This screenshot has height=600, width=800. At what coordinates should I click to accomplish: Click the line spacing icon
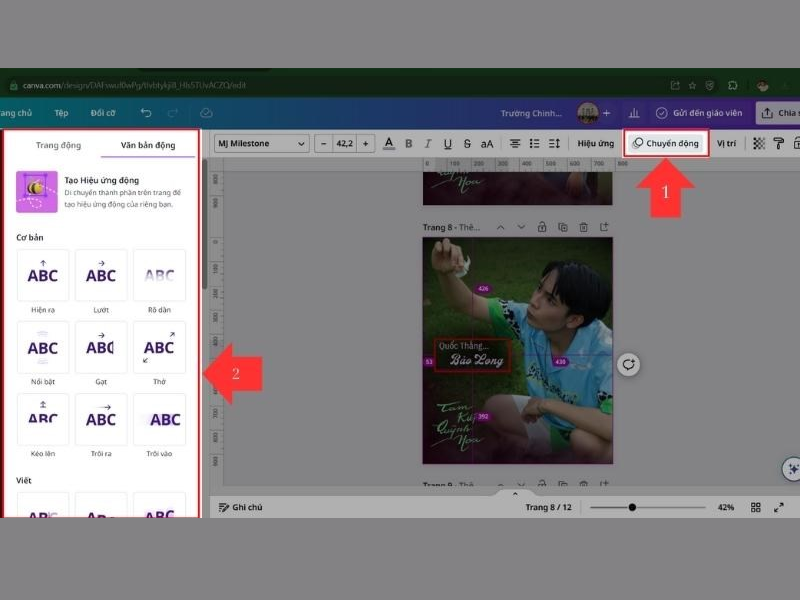tap(553, 143)
